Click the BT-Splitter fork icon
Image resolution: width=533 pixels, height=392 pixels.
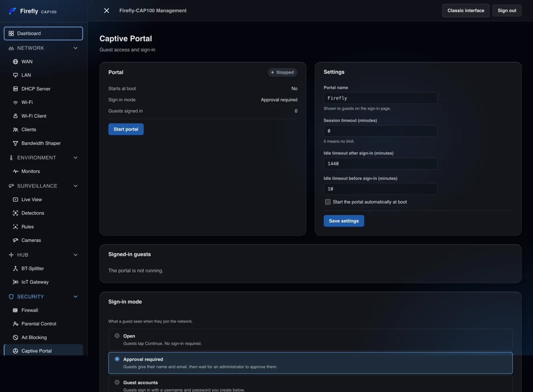point(15,268)
